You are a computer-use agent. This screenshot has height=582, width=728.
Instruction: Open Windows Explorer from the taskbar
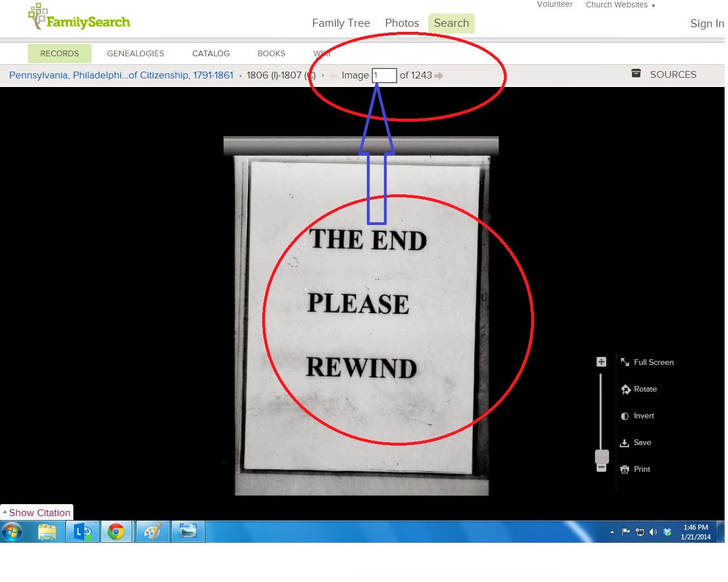47,532
